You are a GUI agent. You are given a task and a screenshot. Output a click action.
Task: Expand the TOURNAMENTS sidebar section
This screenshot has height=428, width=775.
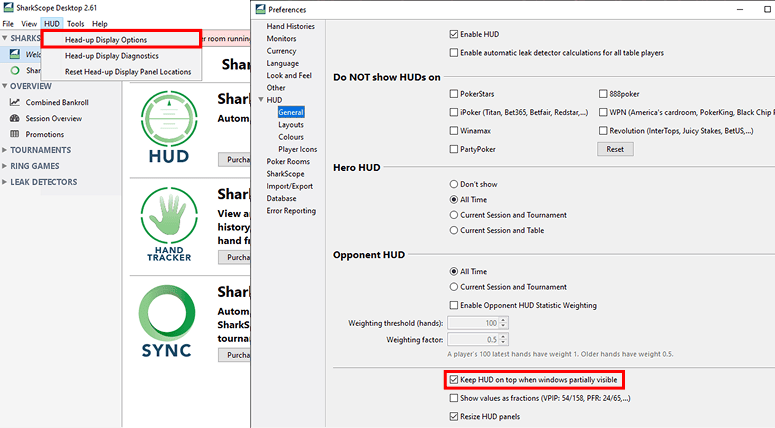[4, 150]
